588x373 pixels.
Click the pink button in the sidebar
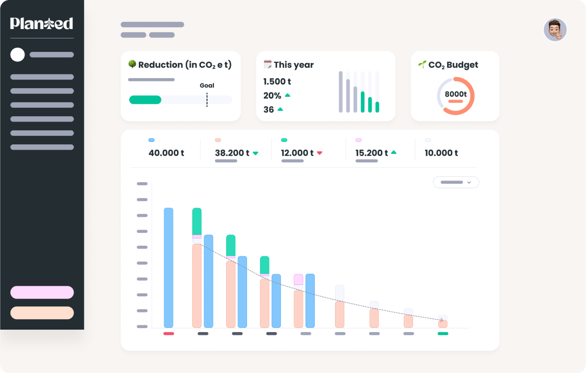[x=42, y=292]
